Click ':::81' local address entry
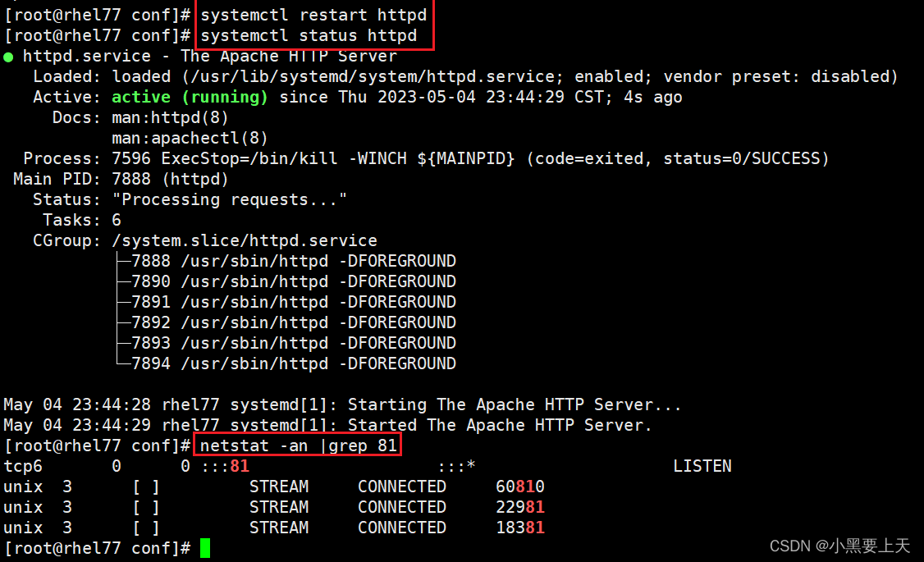 tap(225, 466)
